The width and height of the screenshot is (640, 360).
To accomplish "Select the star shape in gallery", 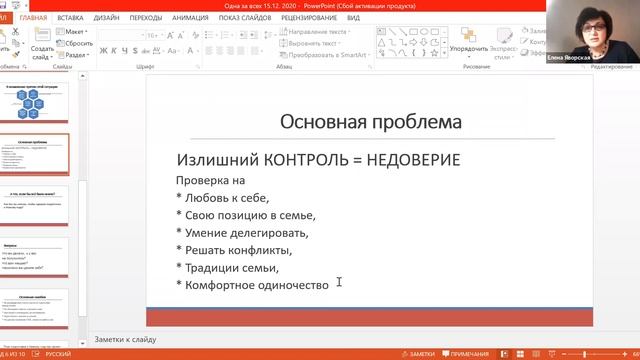I will (x=434, y=53).
